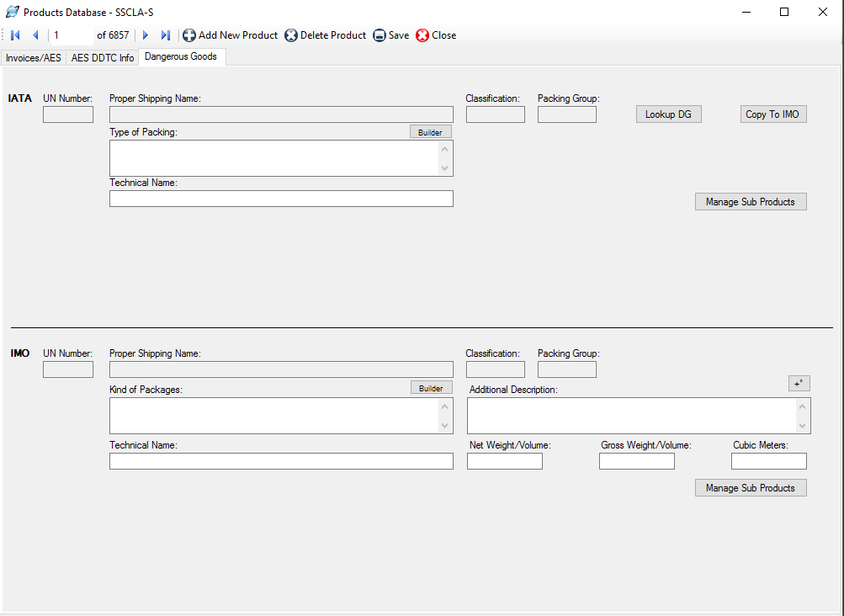Go to the first product record
The width and height of the screenshot is (844, 616).
click(15, 35)
